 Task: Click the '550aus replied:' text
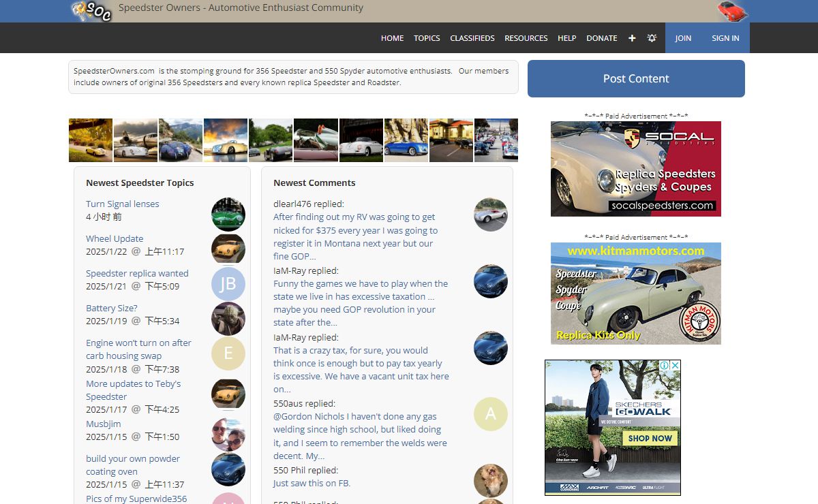click(x=304, y=403)
